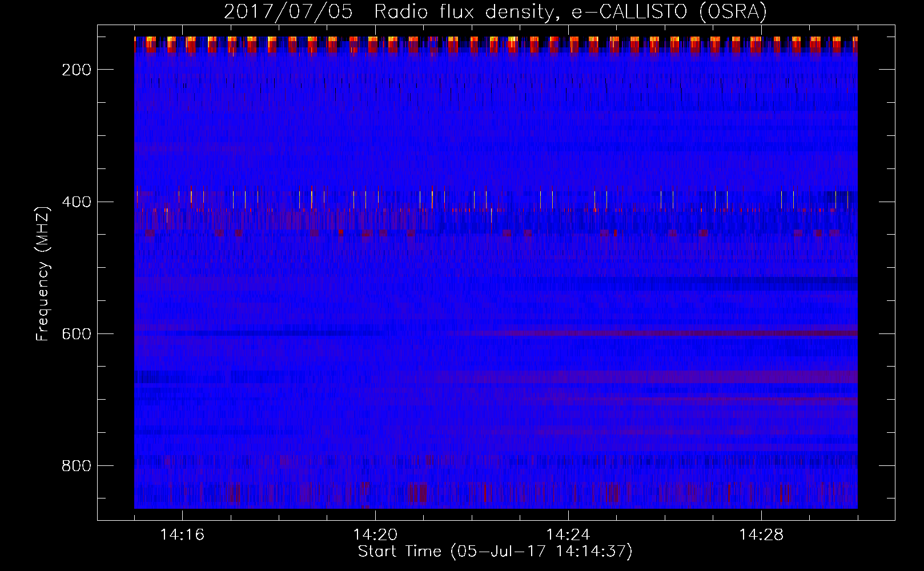Viewport: 924px width, 571px height.
Task: Click the 600 frequency tick label
Action: click(x=77, y=334)
